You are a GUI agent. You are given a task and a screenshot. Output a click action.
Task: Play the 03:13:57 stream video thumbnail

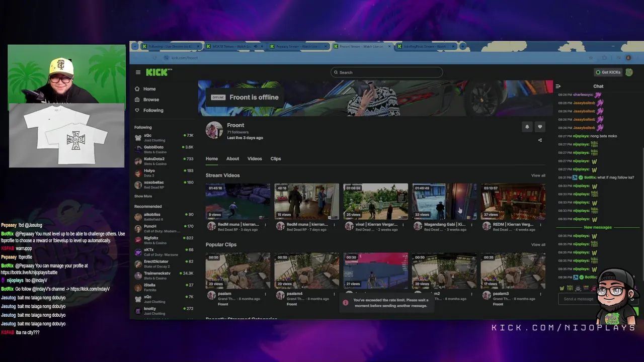point(513,202)
